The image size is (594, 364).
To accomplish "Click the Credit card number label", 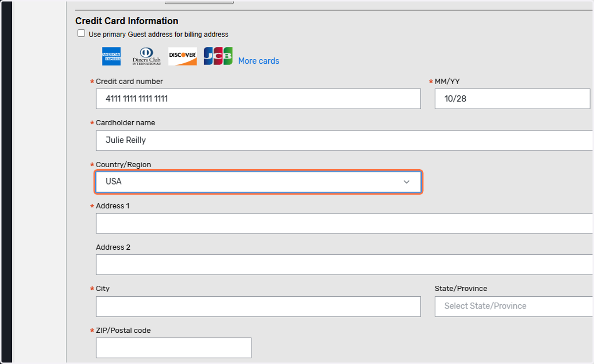I will pyautogui.click(x=129, y=81).
